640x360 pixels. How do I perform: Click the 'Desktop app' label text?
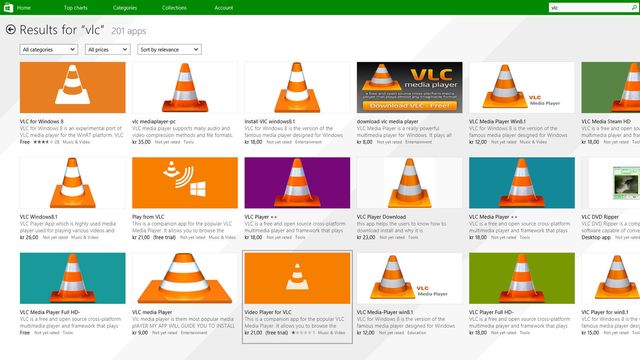(596, 237)
